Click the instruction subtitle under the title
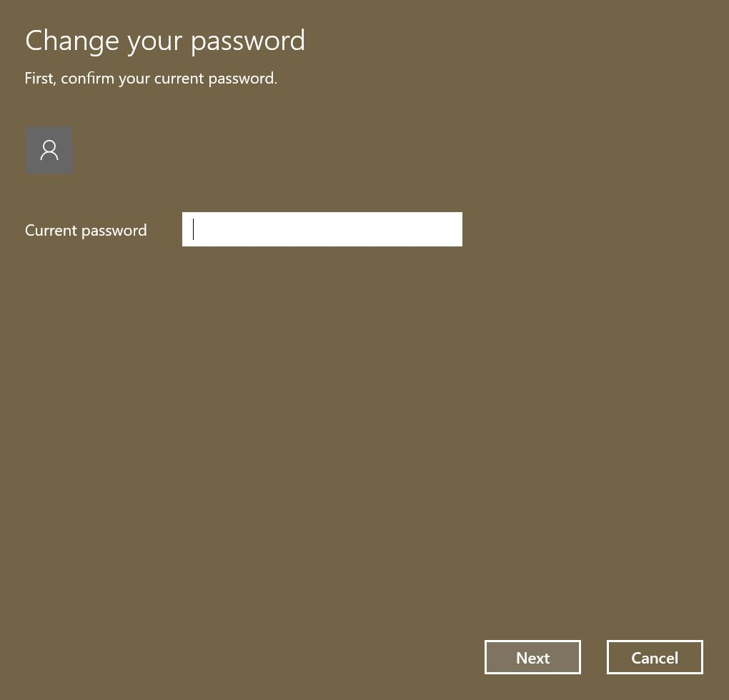Image resolution: width=729 pixels, height=700 pixels. (151, 79)
